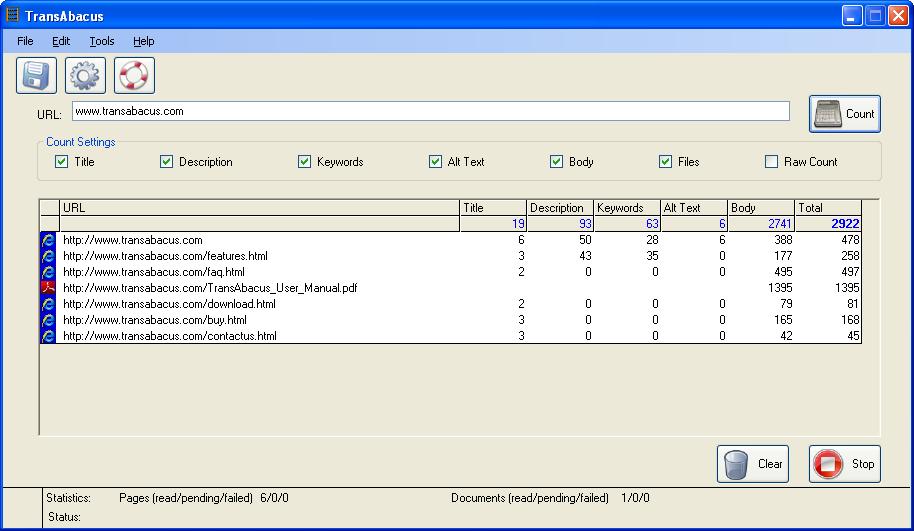Click the Keywords column header
The image size is (914, 531).
pyautogui.click(x=627, y=208)
